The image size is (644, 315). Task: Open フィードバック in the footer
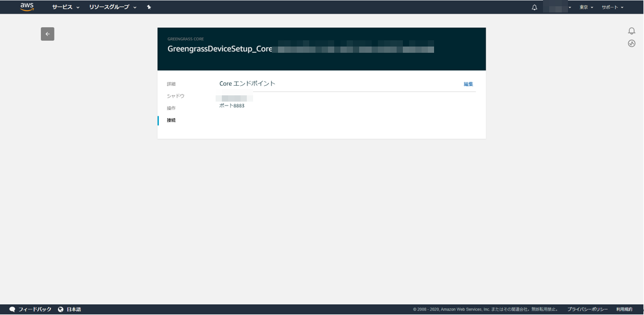[x=35, y=309]
